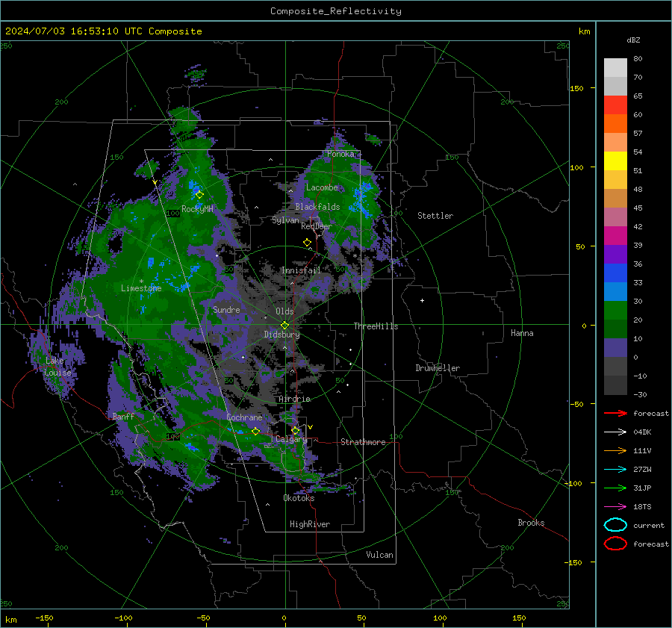
Task: Click the orange 60 to 57 dBZ swatch
Action: [x=615, y=123]
